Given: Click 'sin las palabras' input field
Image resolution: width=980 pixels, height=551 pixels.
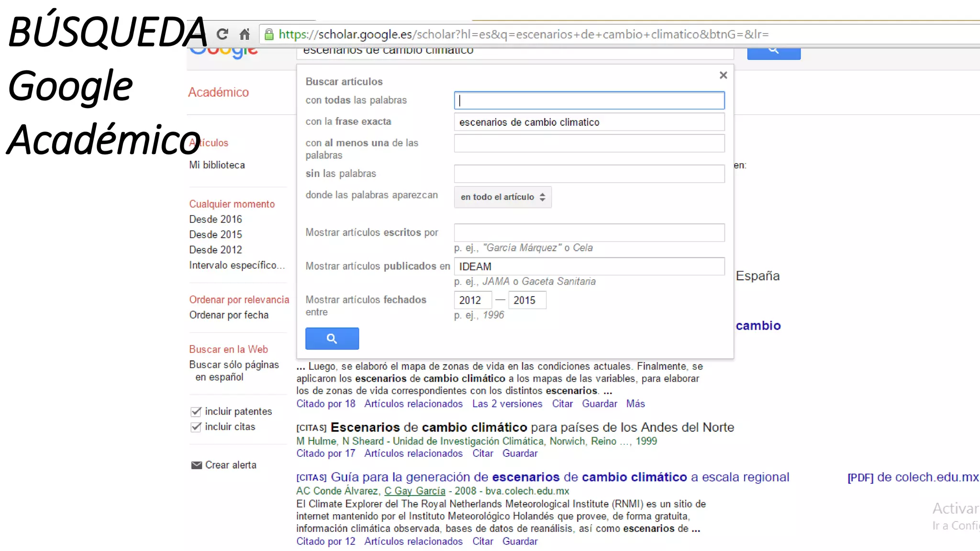Looking at the screenshot, I should click(x=589, y=174).
